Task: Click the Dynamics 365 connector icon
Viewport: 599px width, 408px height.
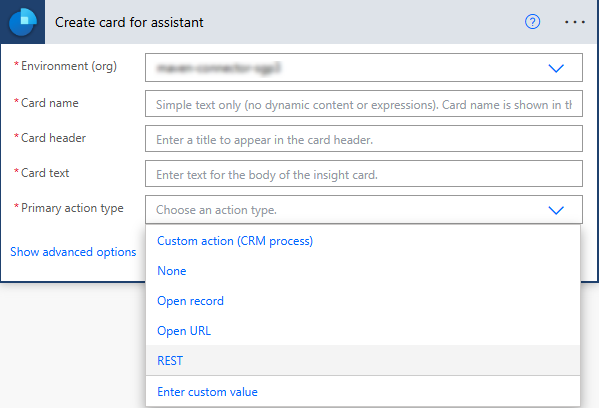Action: (x=23, y=22)
